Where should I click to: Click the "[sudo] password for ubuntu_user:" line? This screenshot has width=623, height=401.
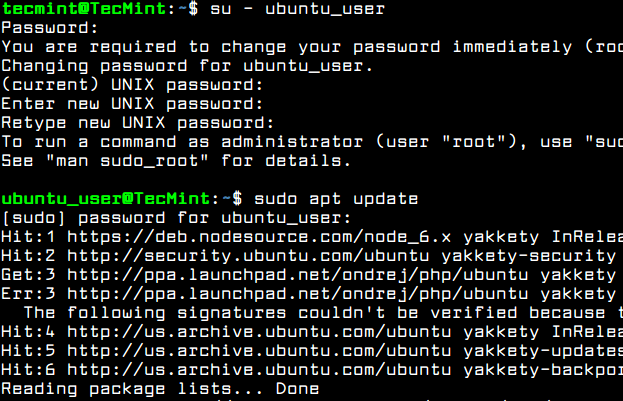point(176,217)
